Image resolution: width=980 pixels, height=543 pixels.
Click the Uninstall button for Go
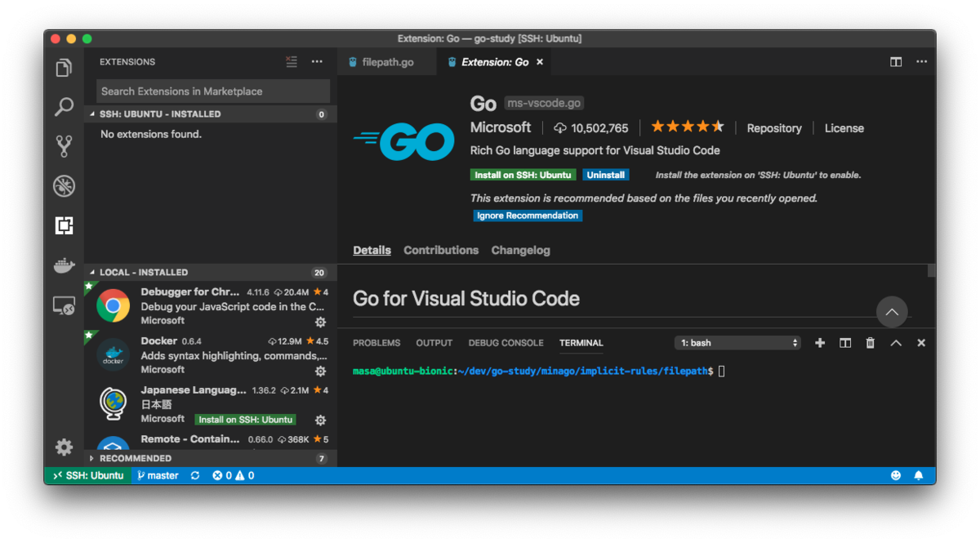point(606,175)
